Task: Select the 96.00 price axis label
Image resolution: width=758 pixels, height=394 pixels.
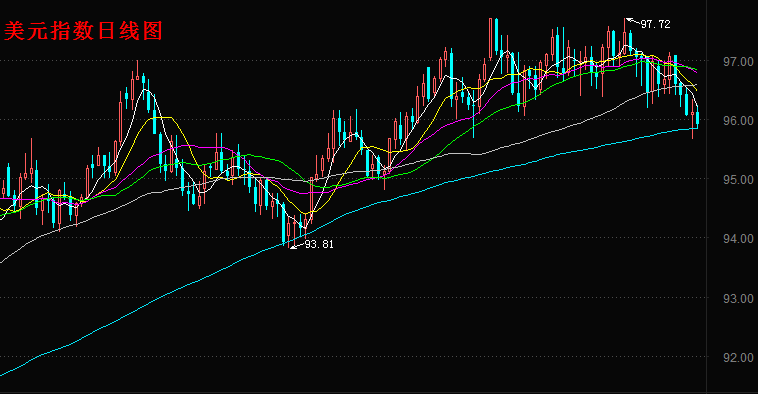Action: point(738,120)
